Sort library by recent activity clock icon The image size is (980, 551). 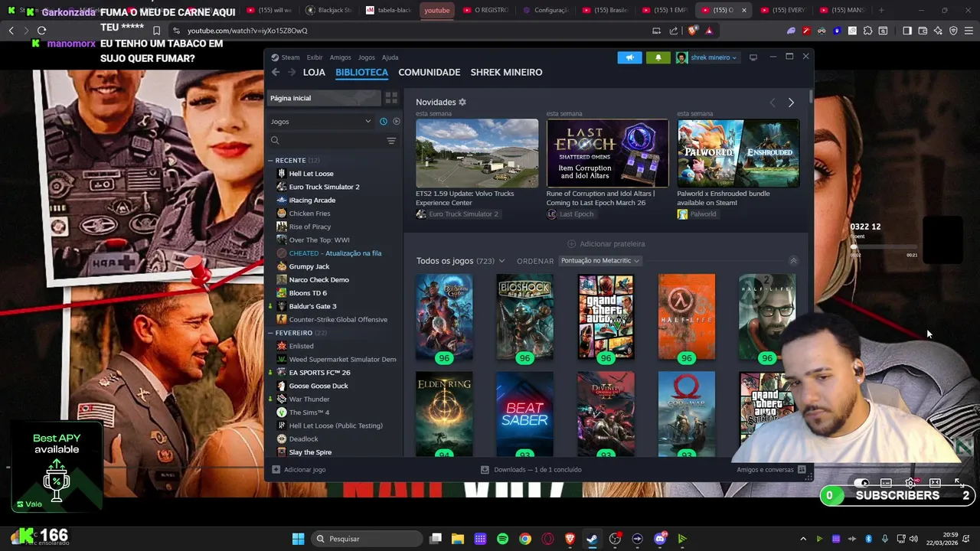[384, 122]
